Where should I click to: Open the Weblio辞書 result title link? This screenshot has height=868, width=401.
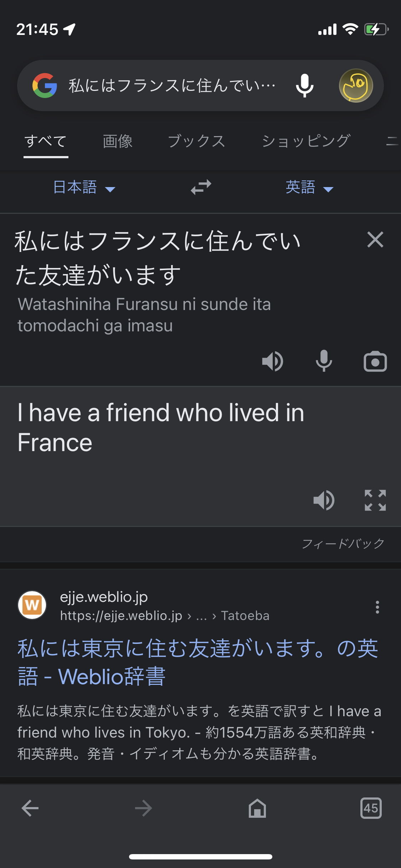pyautogui.click(x=197, y=662)
